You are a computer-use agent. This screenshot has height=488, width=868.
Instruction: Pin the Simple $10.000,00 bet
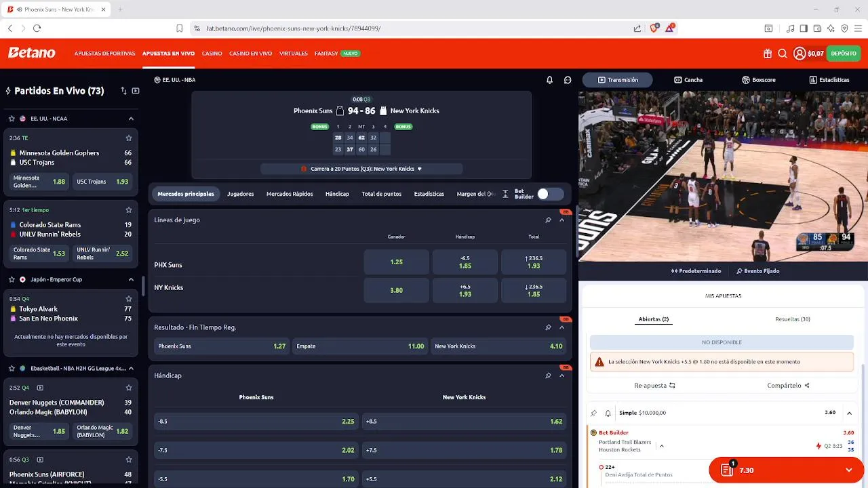click(593, 413)
